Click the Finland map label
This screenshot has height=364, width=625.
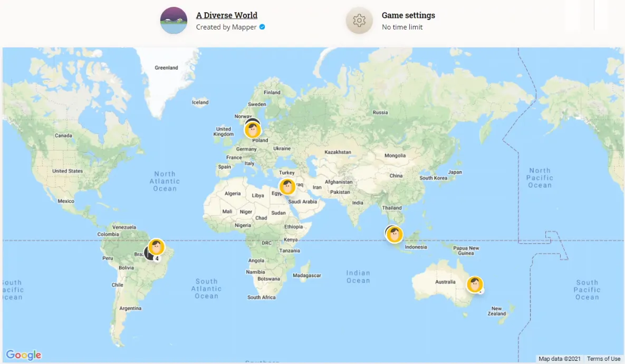[272, 92]
